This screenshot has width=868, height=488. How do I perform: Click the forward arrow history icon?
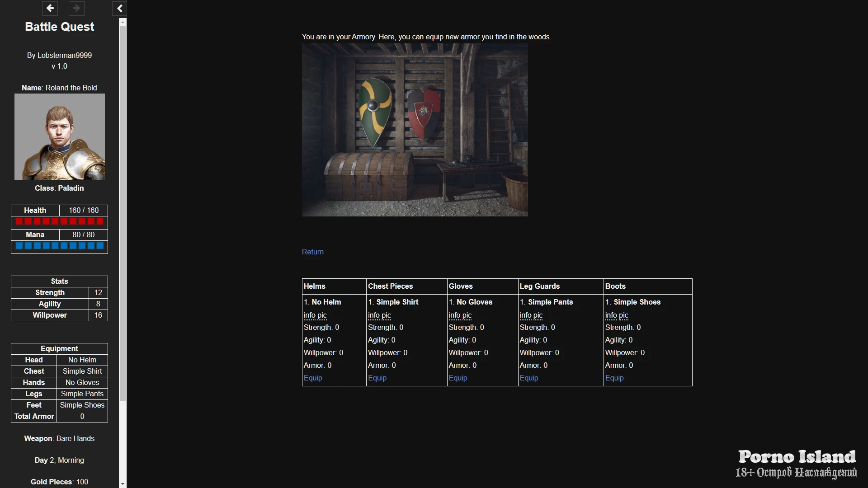point(76,8)
